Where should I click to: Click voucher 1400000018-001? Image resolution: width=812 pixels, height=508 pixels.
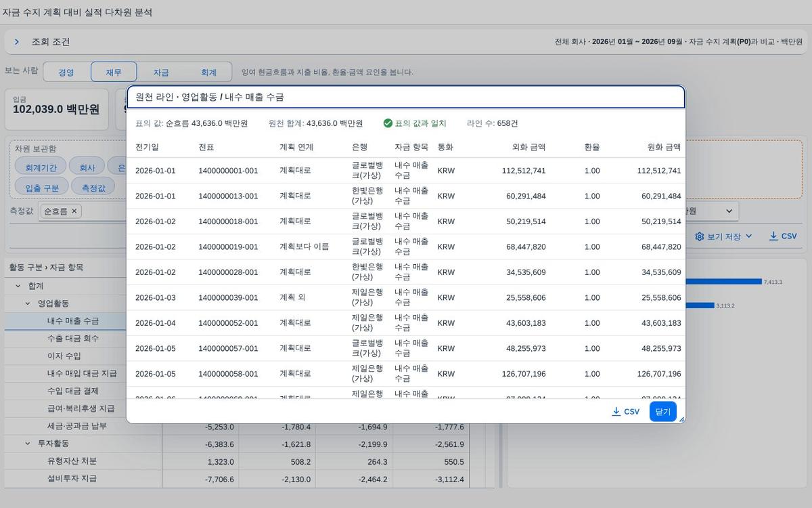[x=228, y=221]
